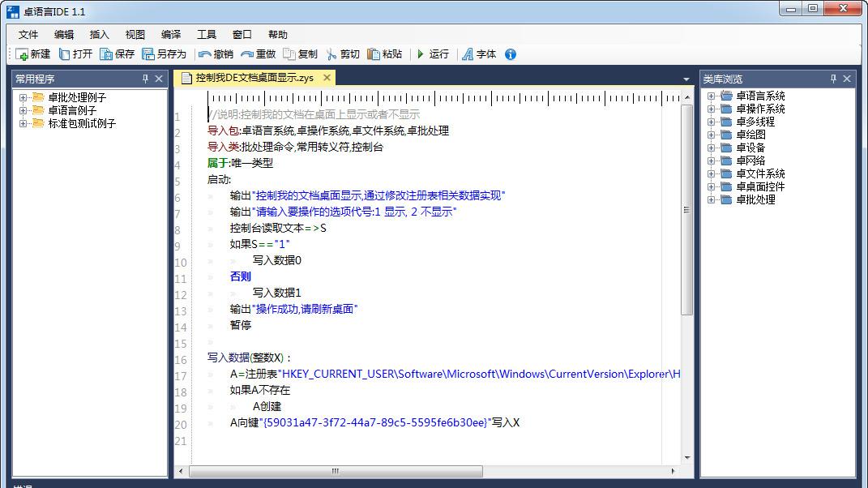868x488 pixels.
Task: Click the 否则 keyword on line 11
Action: coord(241,276)
